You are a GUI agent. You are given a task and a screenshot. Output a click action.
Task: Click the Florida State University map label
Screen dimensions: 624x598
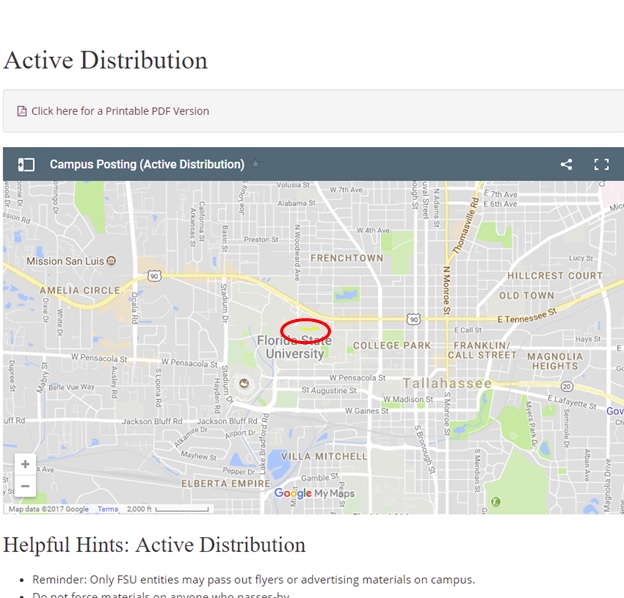click(294, 347)
